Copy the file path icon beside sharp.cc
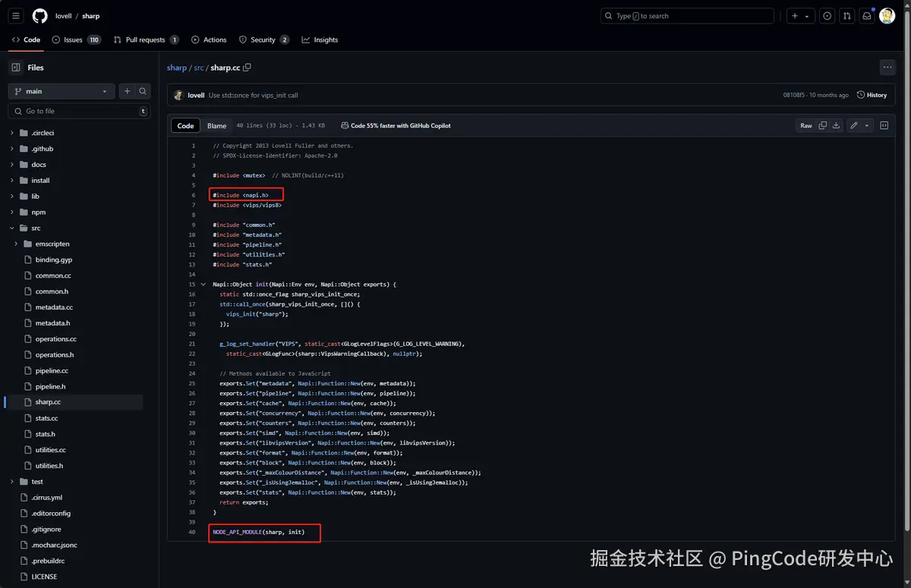 247,68
